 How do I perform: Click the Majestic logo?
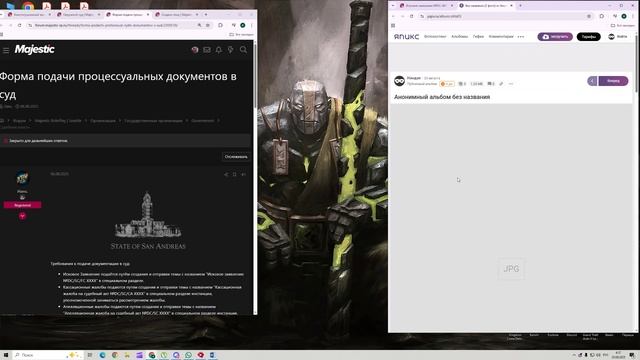click(x=35, y=49)
